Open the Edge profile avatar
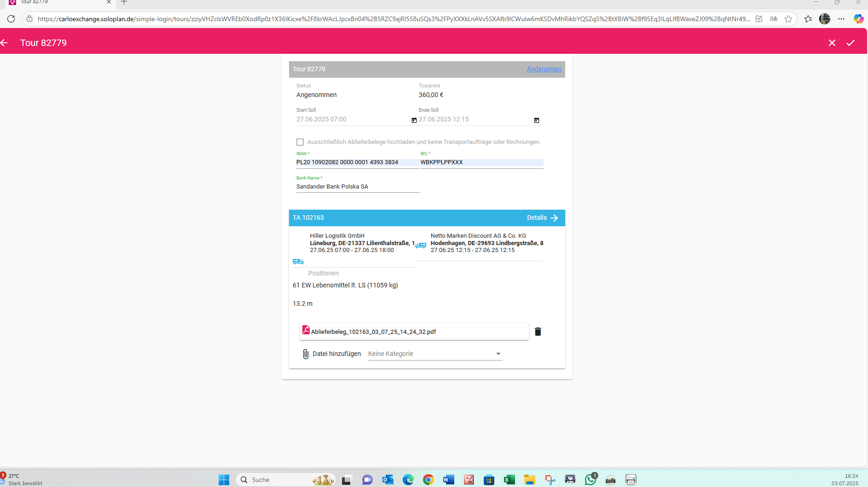Viewport: 868px width, 487px height. pyautogui.click(x=825, y=19)
